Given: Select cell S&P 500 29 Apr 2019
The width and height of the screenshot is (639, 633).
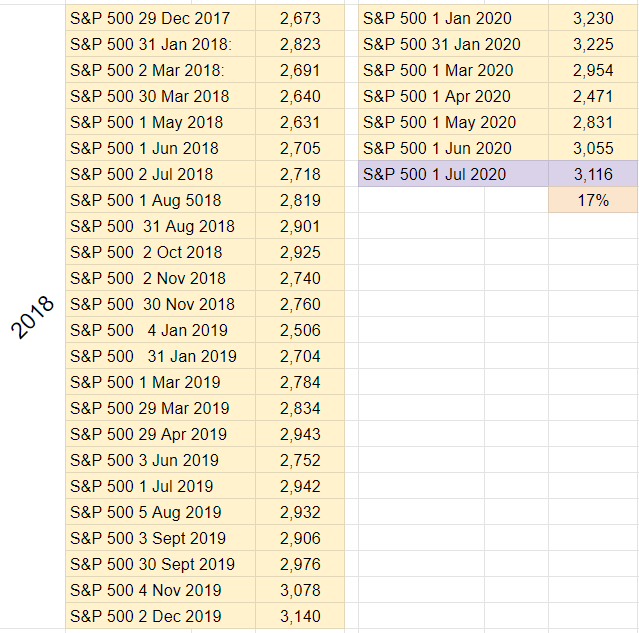Looking at the screenshot, I should pyautogui.click(x=160, y=434).
